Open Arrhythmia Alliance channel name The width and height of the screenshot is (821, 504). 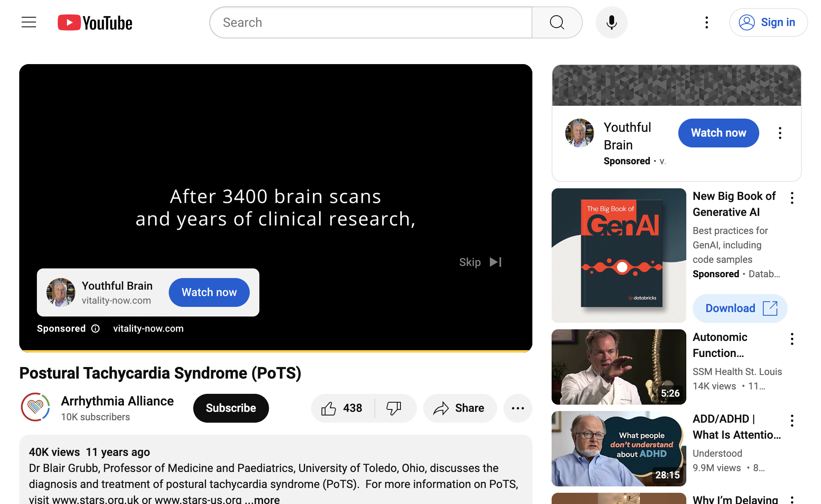pyautogui.click(x=117, y=401)
